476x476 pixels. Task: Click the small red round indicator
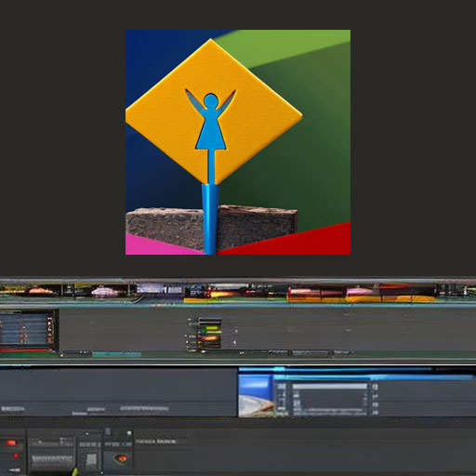pos(16,456)
